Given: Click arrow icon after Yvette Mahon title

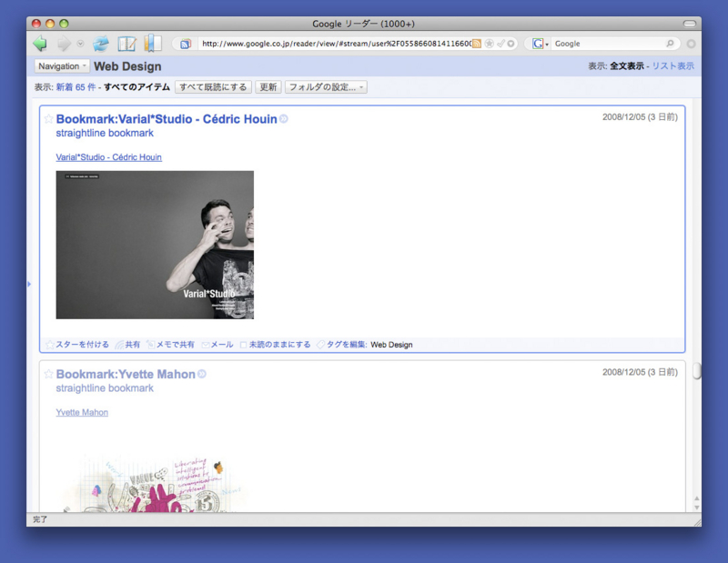Looking at the screenshot, I should [202, 374].
